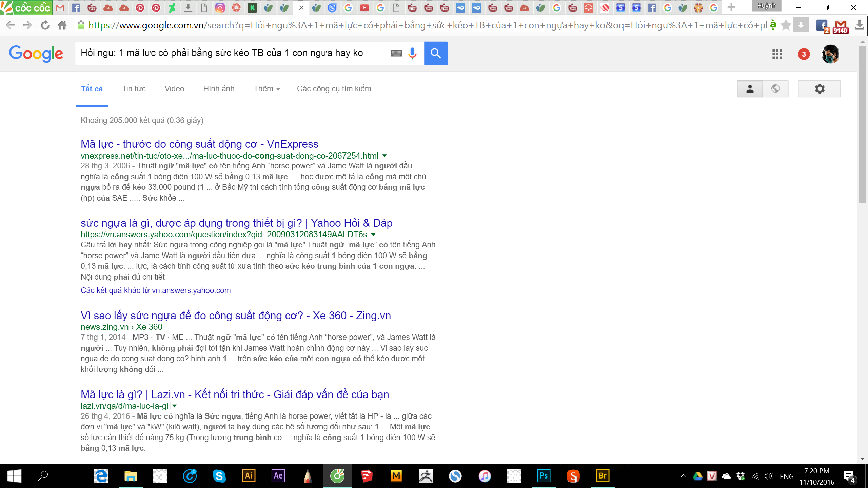Click the other results from vn.answers.yahoo.com link
Viewport: 868px width, 488px height.
(x=156, y=290)
